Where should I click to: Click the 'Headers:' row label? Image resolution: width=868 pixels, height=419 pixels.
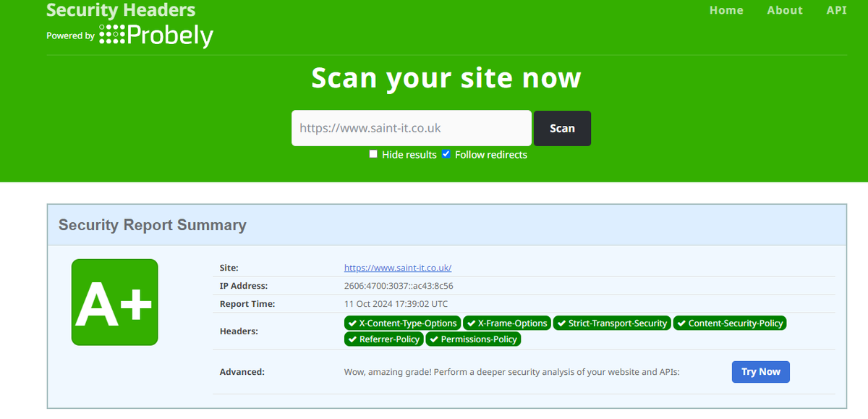coord(239,331)
